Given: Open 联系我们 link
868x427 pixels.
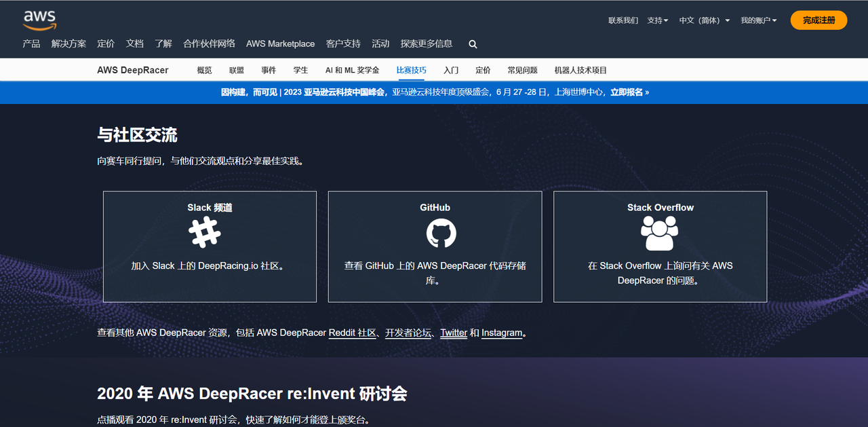Looking at the screenshot, I should [623, 20].
